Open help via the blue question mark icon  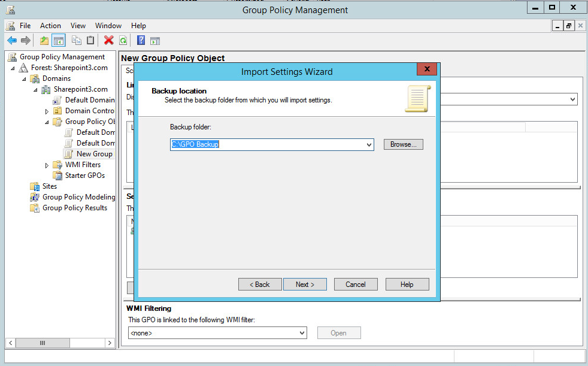[x=141, y=41]
